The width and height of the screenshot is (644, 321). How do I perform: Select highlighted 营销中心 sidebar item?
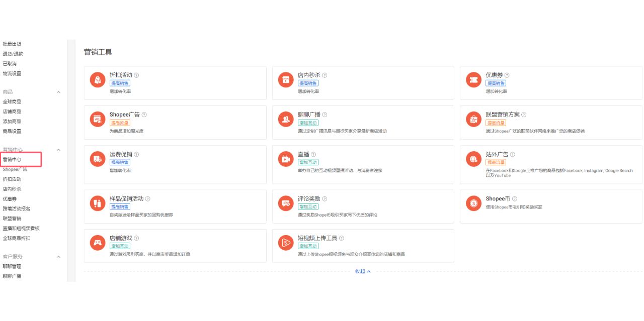pos(12,159)
